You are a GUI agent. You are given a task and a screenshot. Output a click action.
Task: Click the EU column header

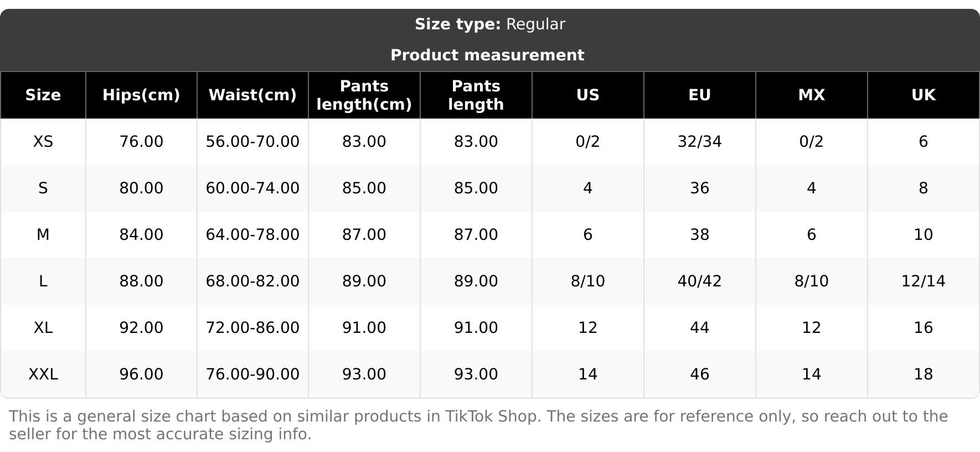click(700, 95)
